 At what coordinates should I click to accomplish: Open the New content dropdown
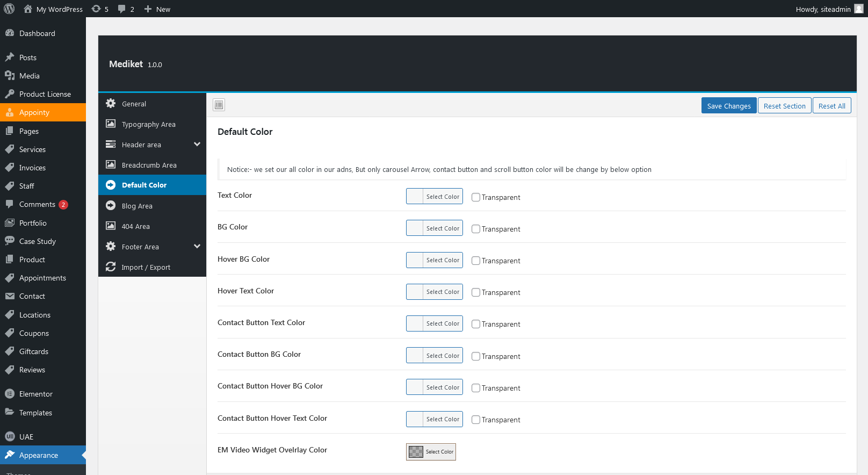(x=157, y=9)
